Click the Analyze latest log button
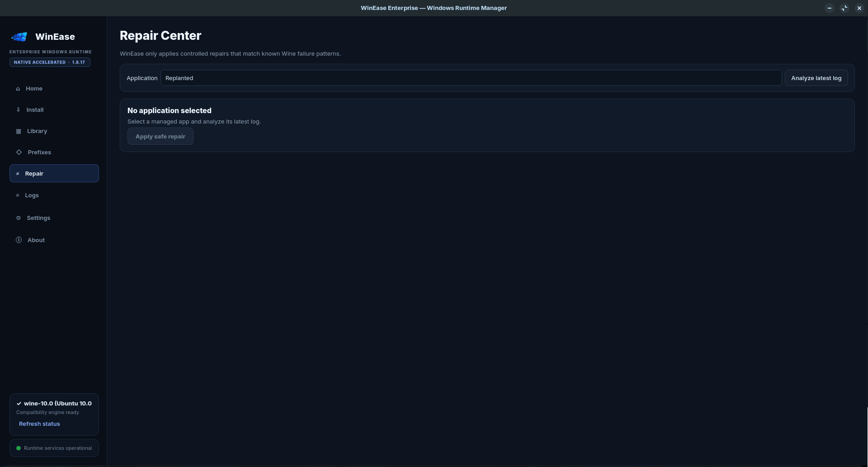The width and height of the screenshot is (868, 467). pyautogui.click(x=816, y=78)
